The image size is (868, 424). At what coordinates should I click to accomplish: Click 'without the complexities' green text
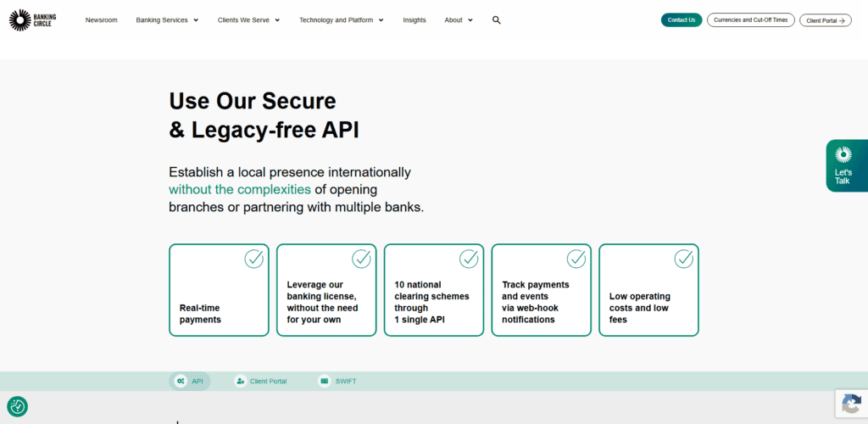(240, 190)
